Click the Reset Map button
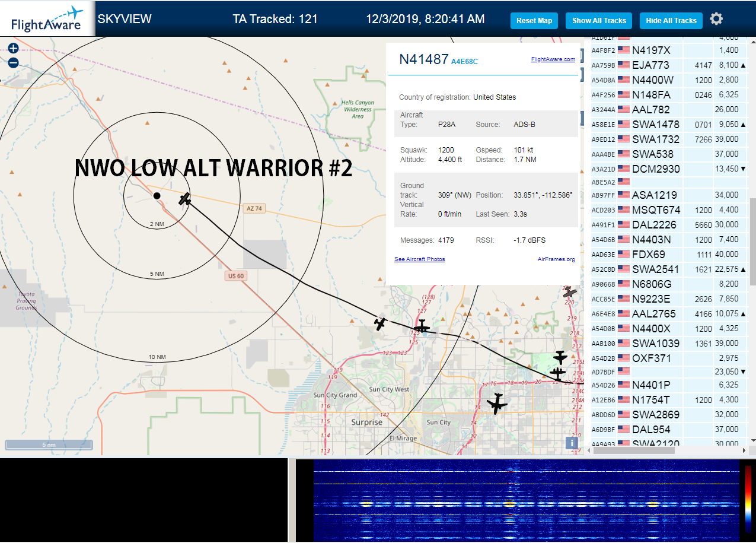Screen dimensions: 756x543 (x=534, y=21)
